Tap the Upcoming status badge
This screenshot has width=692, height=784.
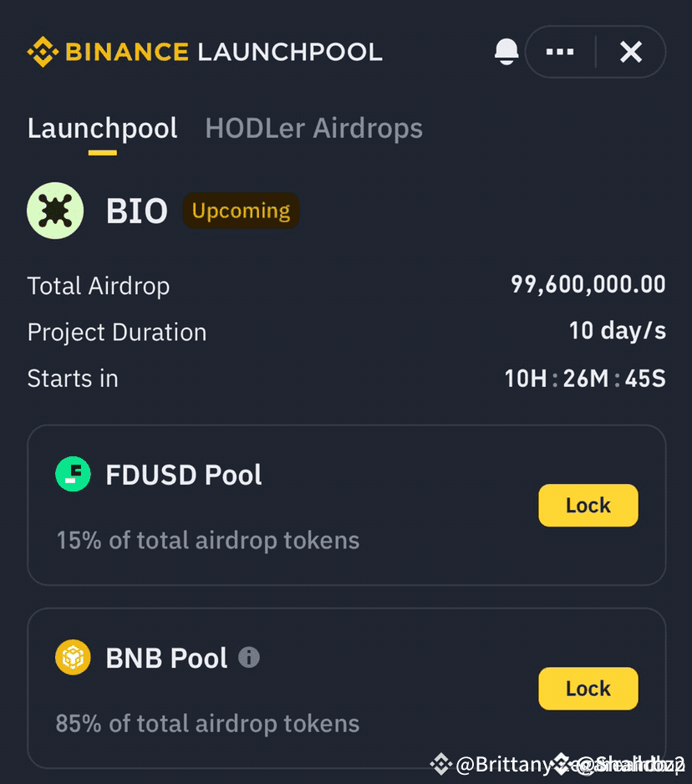coord(241,211)
